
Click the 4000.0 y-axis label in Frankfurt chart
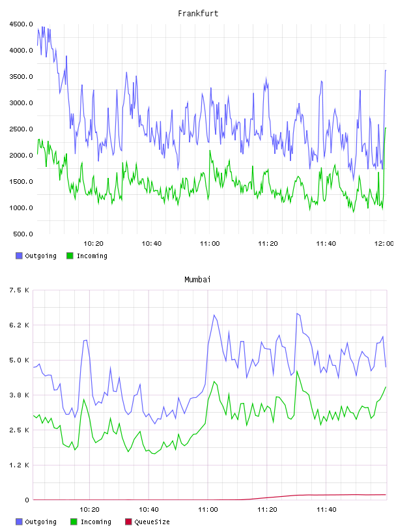coord(21,50)
